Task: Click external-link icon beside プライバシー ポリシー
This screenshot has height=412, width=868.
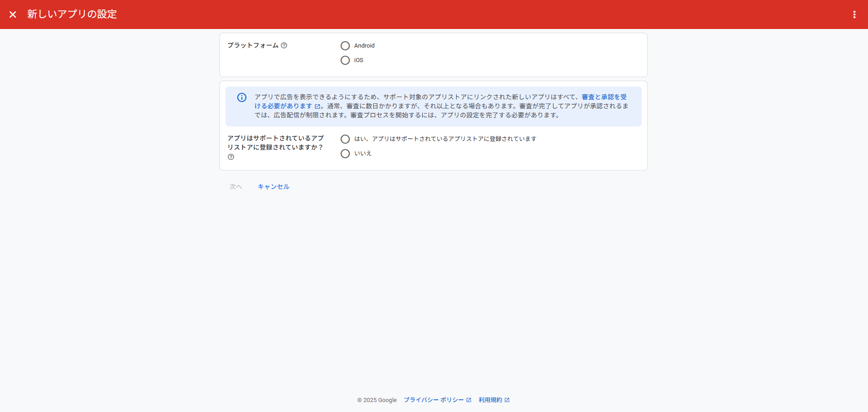Action: 468,400
